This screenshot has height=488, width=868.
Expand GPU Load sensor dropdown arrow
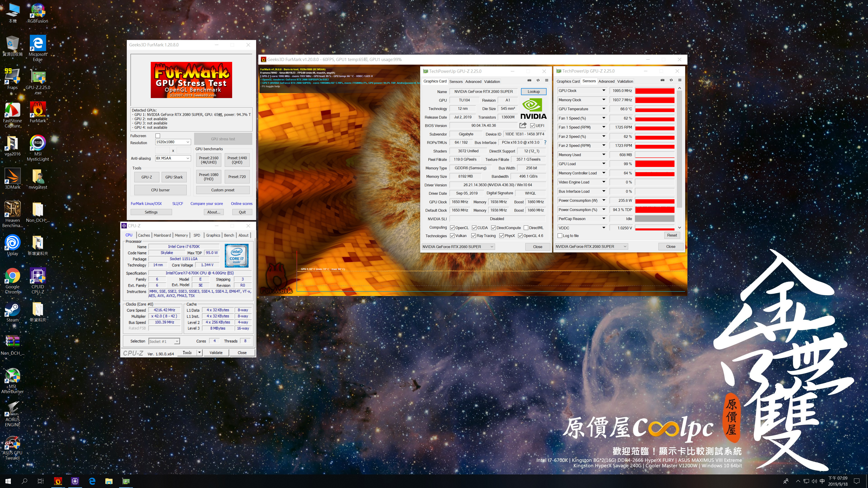click(604, 164)
